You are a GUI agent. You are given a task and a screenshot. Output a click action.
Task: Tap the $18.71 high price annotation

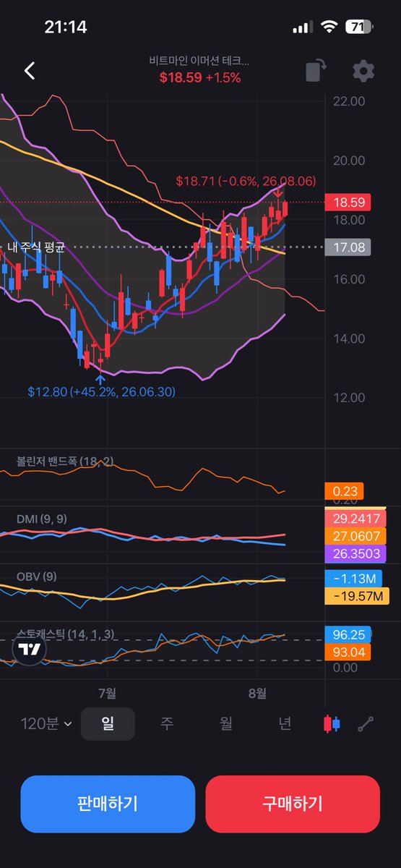point(247,181)
